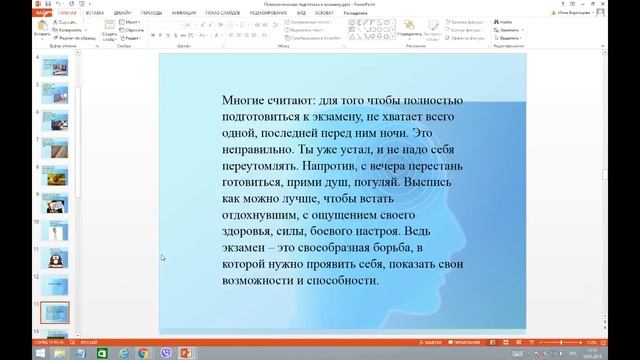This screenshot has height=360, width=640.
Task: Switch to the Дизайн (Design) tab
Action: click(x=122, y=13)
